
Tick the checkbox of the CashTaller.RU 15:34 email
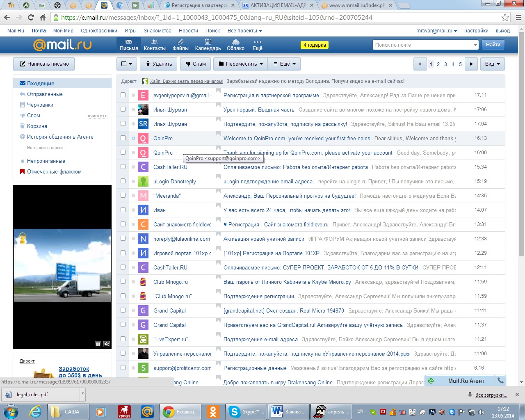(x=123, y=167)
